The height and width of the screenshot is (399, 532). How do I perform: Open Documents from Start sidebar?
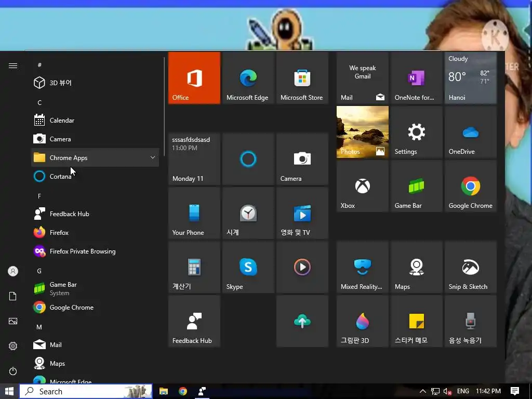tap(13, 296)
